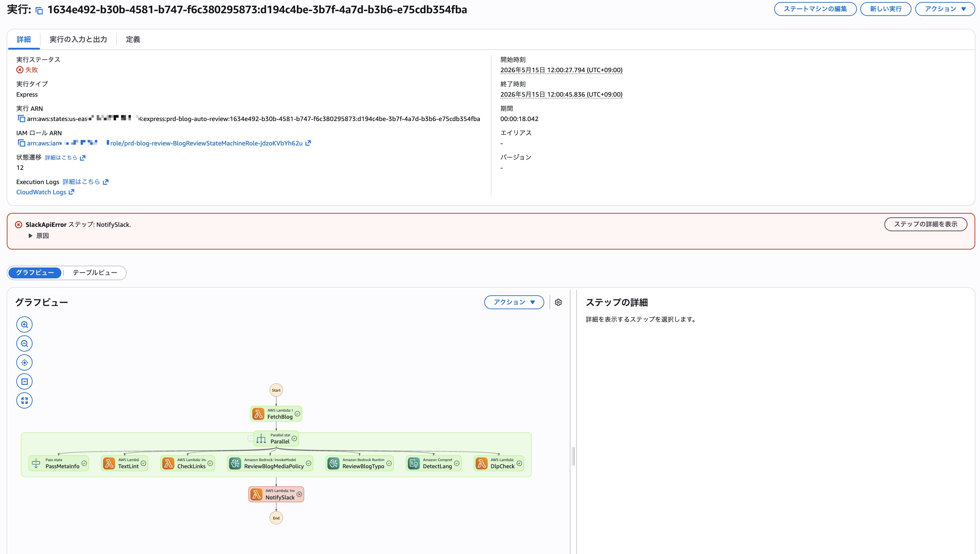This screenshot has height=554, width=980.
Task: Click the Express execution type value
Action: (x=27, y=94)
